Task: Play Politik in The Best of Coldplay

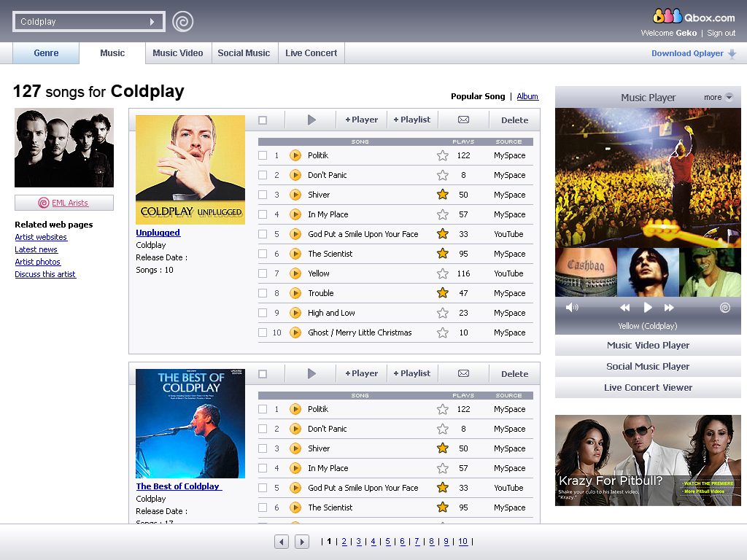Action: point(295,409)
